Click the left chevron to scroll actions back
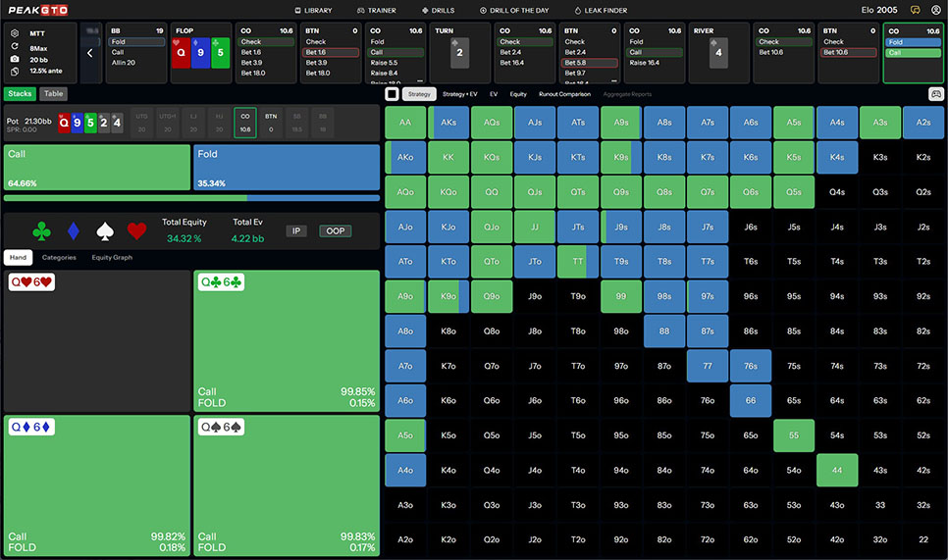948x560 pixels. [90, 53]
